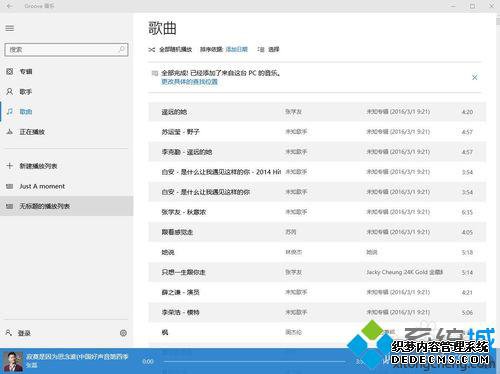This screenshot has height=374, width=500.
Task: Open the hamburger navigation menu
Action: pos(10,28)
